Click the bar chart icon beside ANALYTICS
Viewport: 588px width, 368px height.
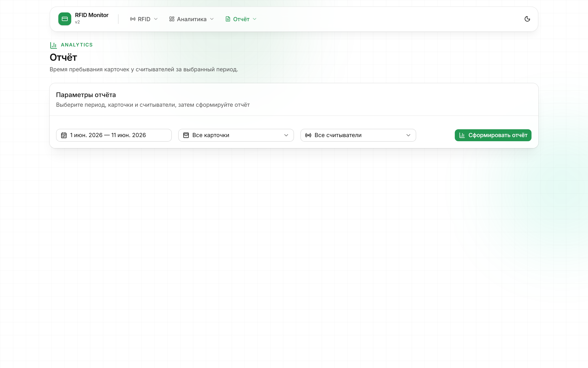(54, 45)
